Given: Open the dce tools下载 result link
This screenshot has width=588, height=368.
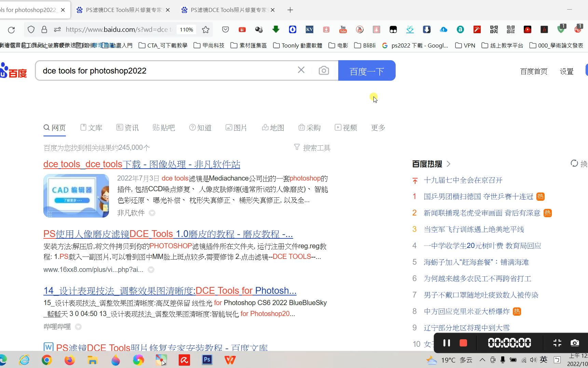Looking at the screenshot, I should [x=141, y=164].
